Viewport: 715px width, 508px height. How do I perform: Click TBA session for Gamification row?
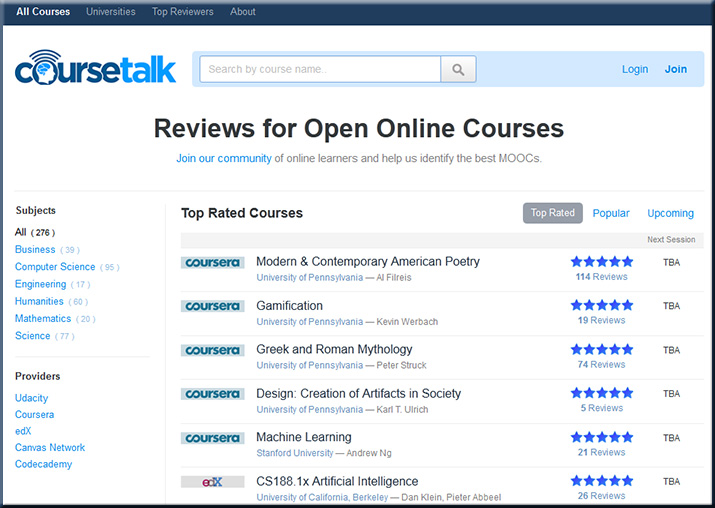pos(671,306)
